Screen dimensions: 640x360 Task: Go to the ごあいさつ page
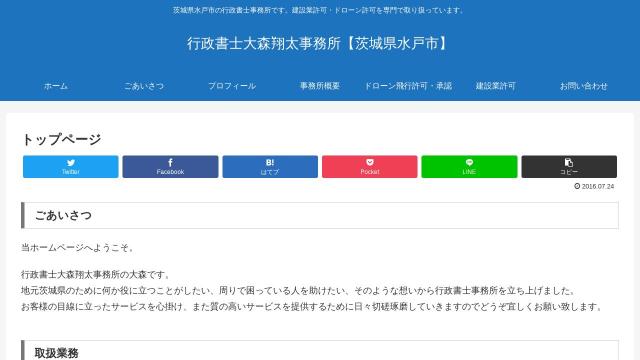tap(144, 86)
